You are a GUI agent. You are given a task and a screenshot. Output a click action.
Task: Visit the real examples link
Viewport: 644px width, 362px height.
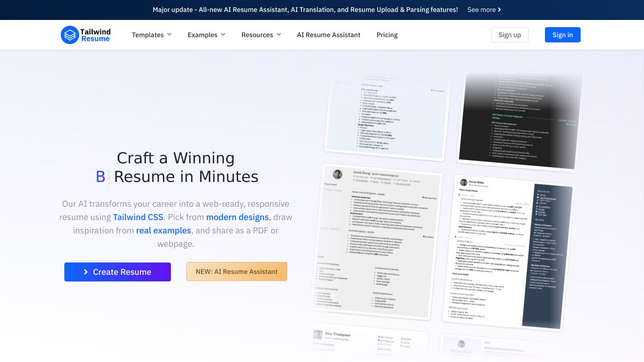(x=163, y=231)
